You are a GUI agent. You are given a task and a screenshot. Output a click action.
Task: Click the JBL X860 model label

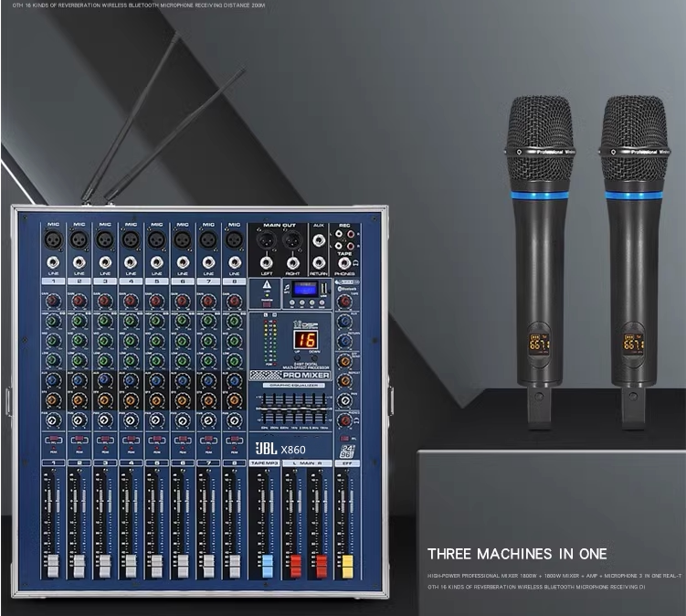(280, 449)
